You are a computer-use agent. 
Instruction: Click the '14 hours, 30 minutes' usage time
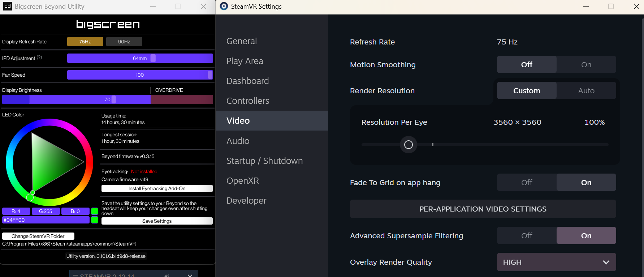123,122
